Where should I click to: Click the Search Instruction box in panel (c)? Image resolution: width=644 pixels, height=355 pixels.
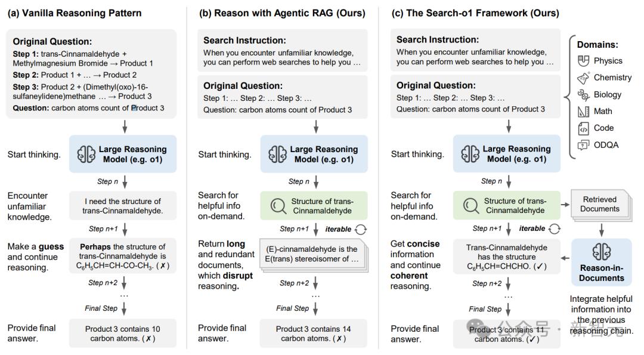coord(475,51)
